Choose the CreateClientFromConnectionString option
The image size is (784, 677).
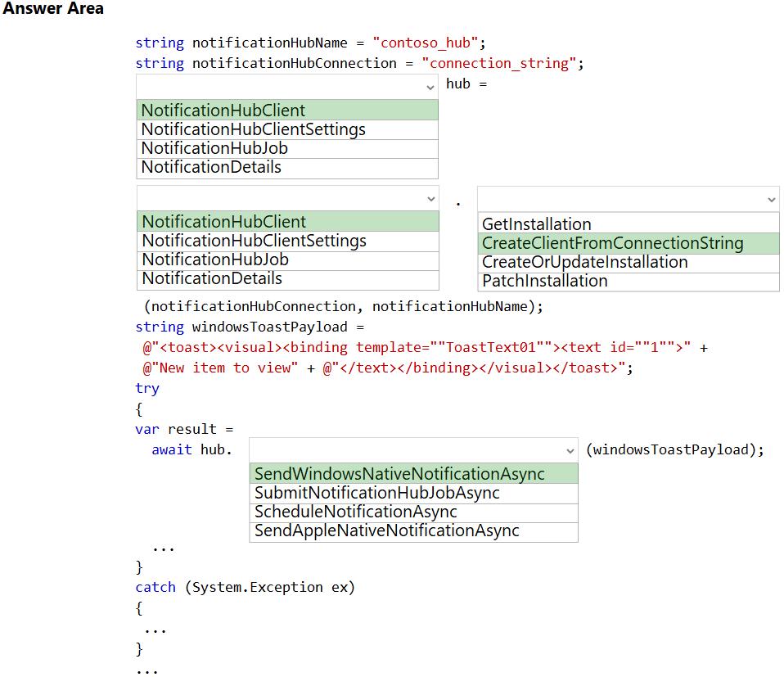click(x=628, y=243)
